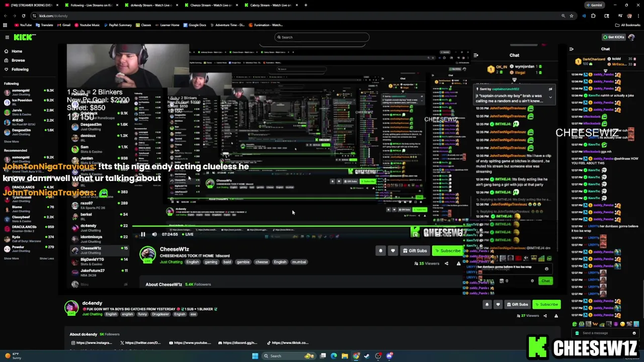Expand Show more under Recommended list
The height and width of the screenshot is (362, 644).
coord(12,258)
